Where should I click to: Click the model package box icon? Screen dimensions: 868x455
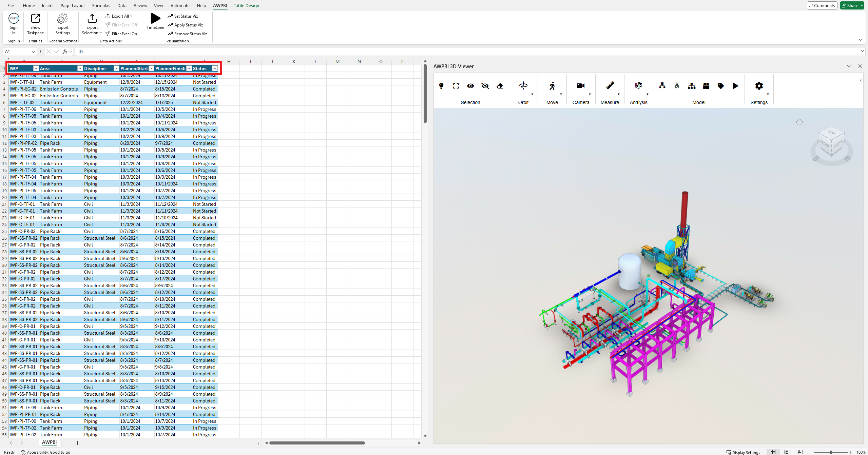(706, 86)
